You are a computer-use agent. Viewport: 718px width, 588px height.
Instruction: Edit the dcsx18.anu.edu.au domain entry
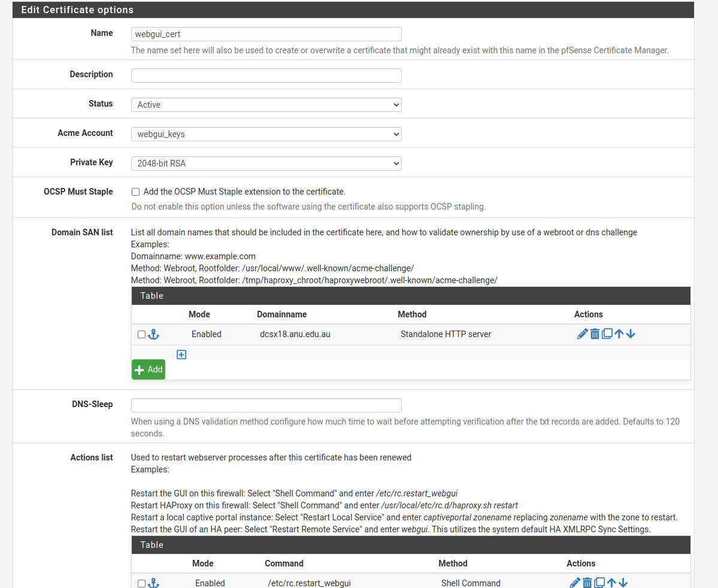[582, 334]
